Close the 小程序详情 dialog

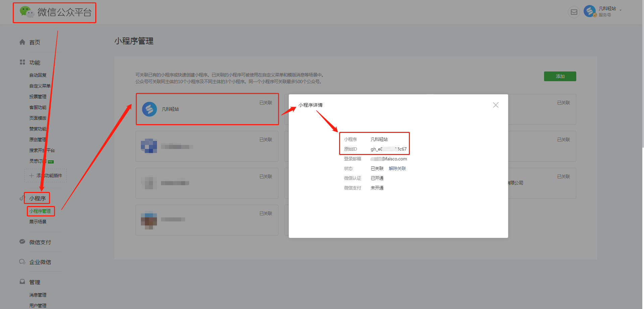[x=496, y=105]
